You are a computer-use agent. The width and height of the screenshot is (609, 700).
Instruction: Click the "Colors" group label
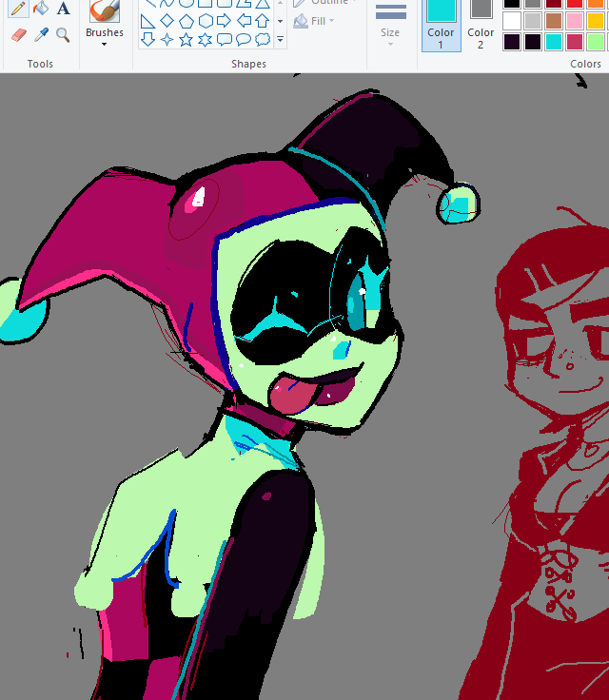(x=585, y=64)
